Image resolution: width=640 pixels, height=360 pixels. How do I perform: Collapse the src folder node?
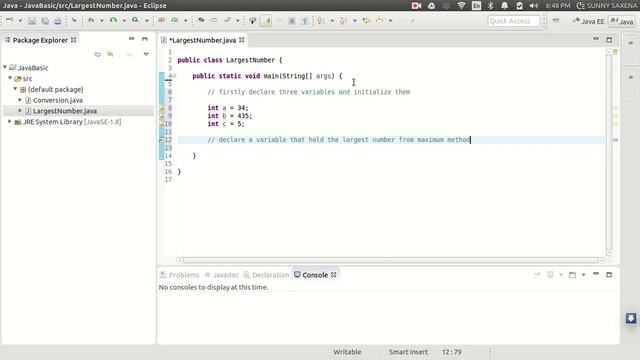coord(10,78)
